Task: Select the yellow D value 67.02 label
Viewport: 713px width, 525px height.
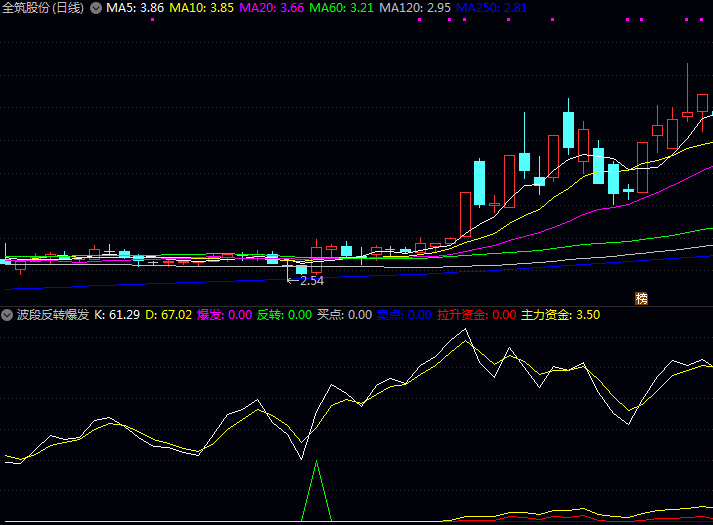Action: (168, 315)
